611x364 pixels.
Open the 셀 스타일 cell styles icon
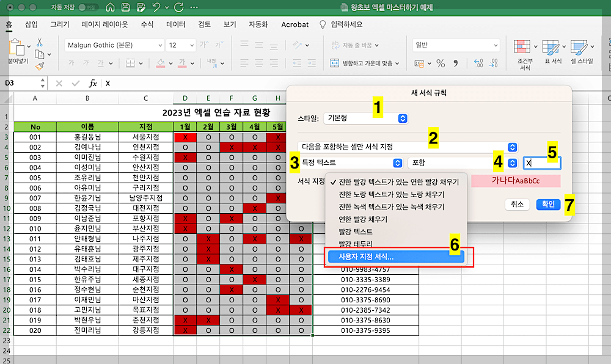click(x=579, y=48)
